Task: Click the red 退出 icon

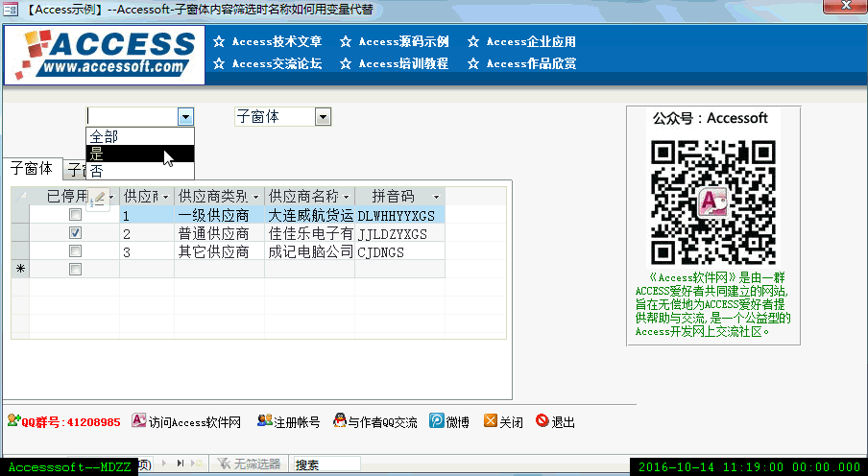Action: [542, 420]
